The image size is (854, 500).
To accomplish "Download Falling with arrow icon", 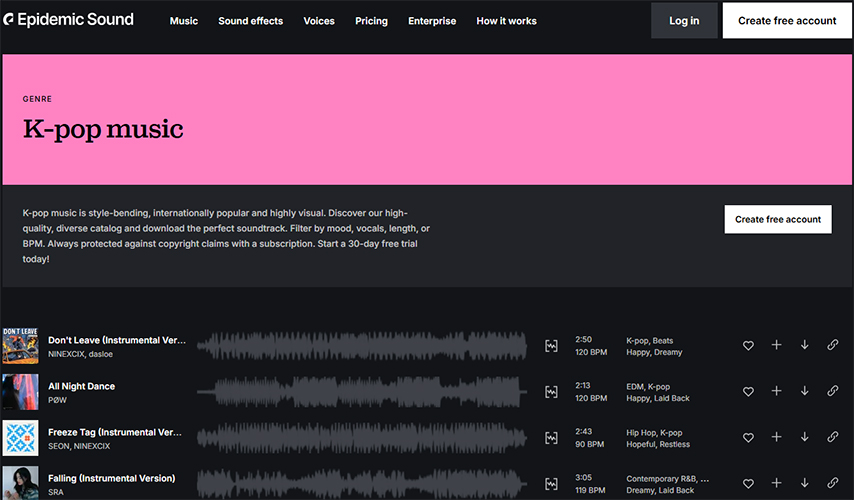I will pyautogui.click(x=804, y=483).
